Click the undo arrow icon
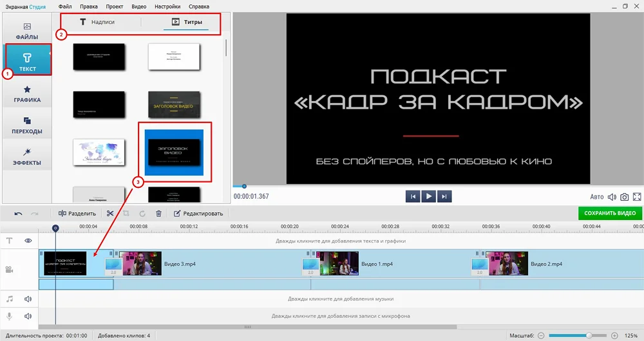The height and width of the screenshot is (341, 644). point(18,214)
